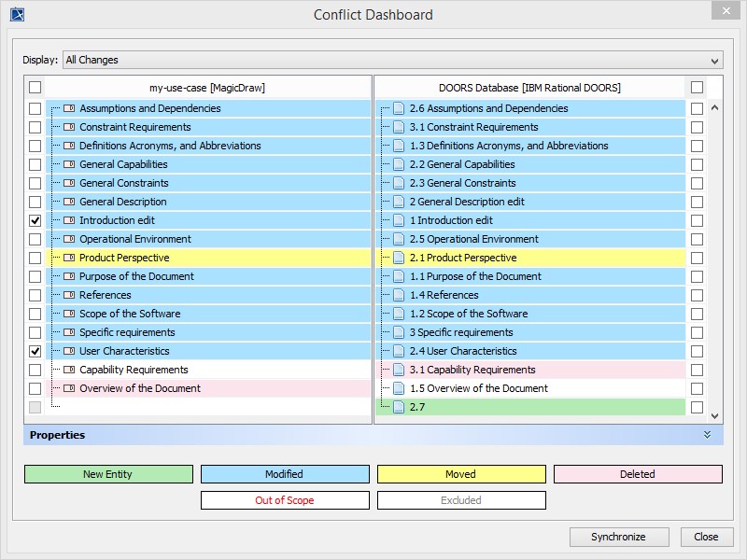Click the Out of Scope legend box
The height and width of the screenshot is (560, 747).
pyautogui.click(x=285, y=500)
